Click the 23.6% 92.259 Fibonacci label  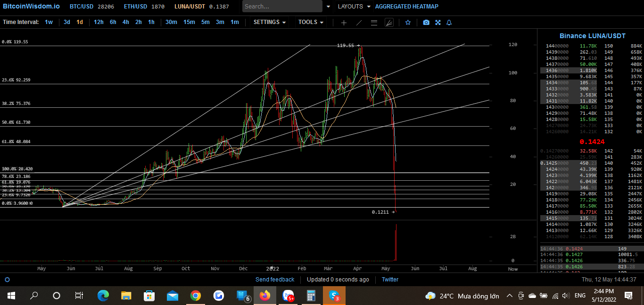(x=16, y=80)
